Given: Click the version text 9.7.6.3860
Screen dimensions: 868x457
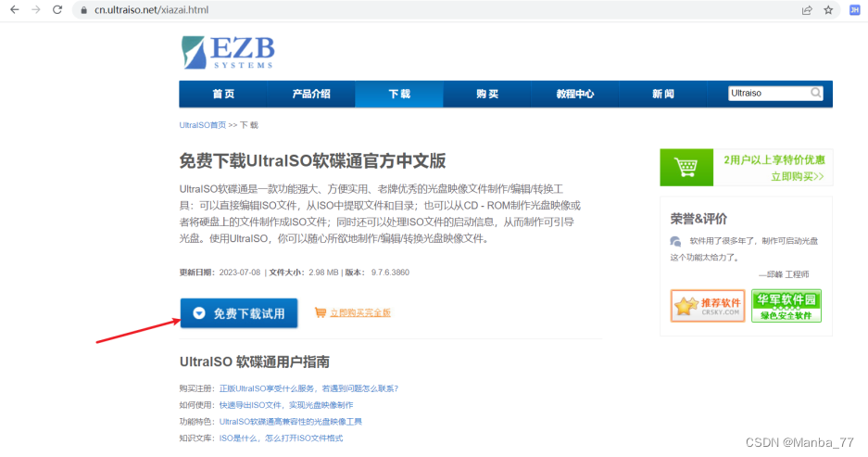Looking at the screenshot, I should [x=390, y=273].
